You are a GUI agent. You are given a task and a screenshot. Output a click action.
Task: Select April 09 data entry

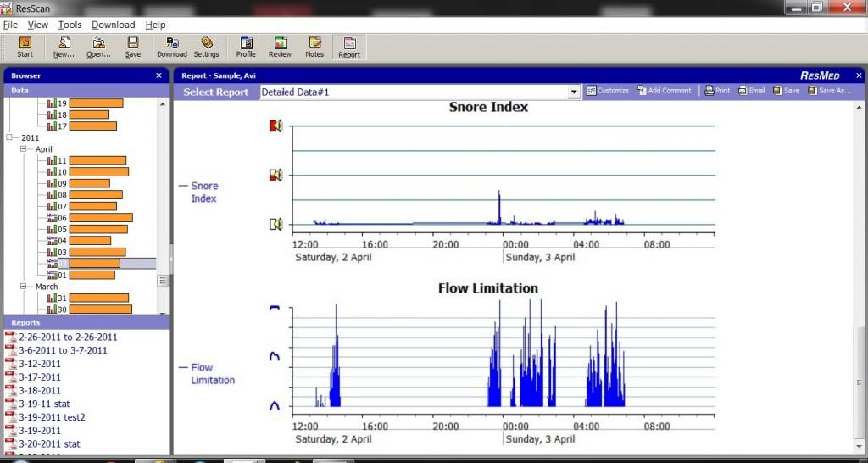click(79, 183)
